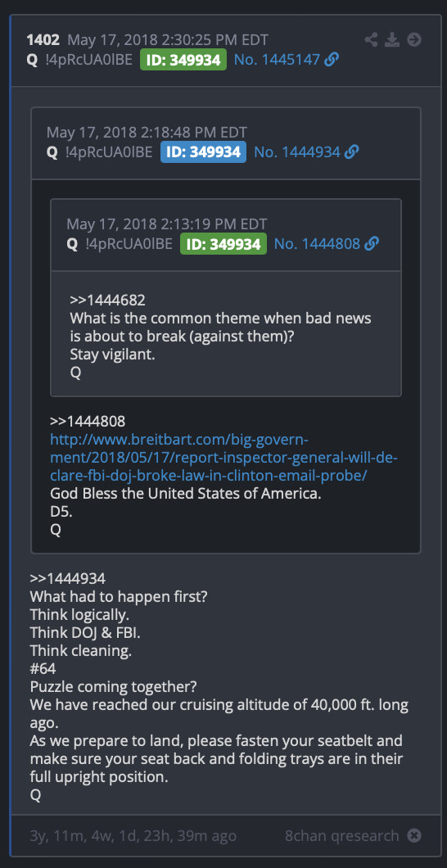Screen dimensions: 447x868
Task: Click the green ID: 349934 badge on the top post
Action: (x=183, y=60)
